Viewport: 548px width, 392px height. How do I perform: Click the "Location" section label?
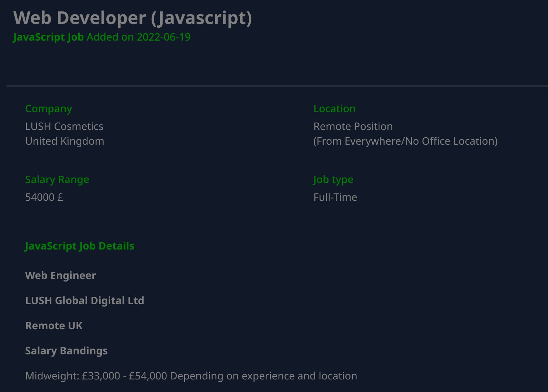click(334, 109)
